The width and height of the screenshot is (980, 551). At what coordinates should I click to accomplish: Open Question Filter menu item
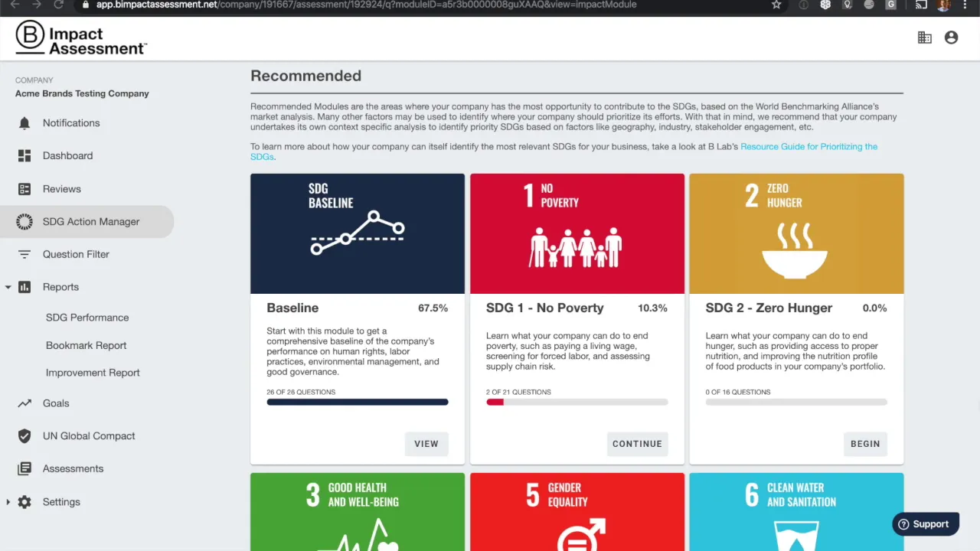click(76, 254)
